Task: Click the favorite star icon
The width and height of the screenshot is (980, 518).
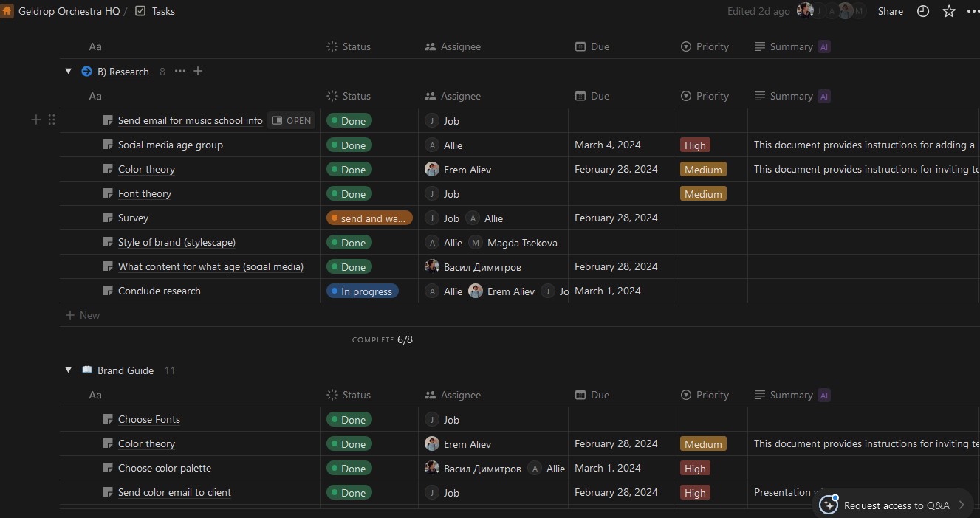Action: point(949,11)
